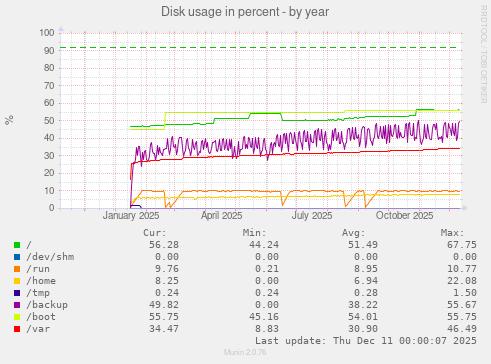Click the blue swatch for /dev/shm
The image size is (491, 364).
click(x=17, y=257)
